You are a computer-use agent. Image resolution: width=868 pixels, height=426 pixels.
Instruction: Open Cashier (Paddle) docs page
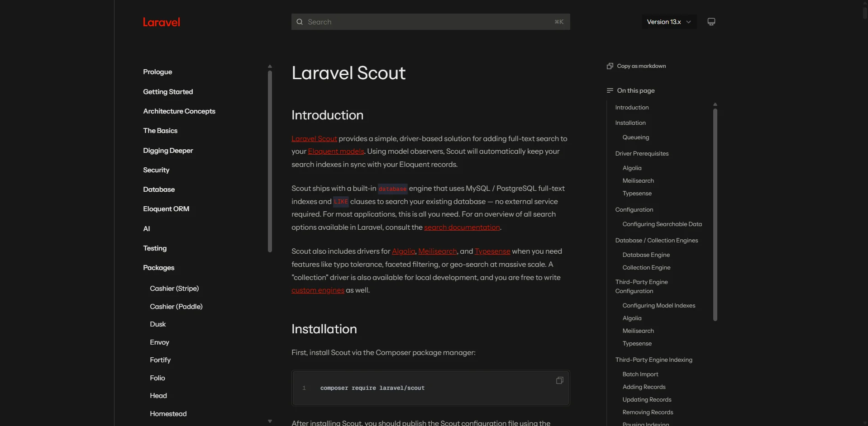click(176, 307)
